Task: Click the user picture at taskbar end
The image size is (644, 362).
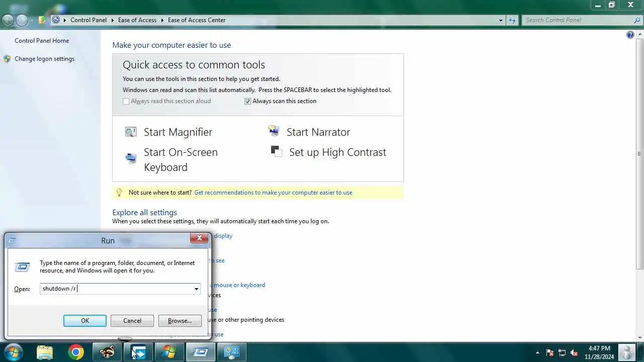Action: click(626, 352)
